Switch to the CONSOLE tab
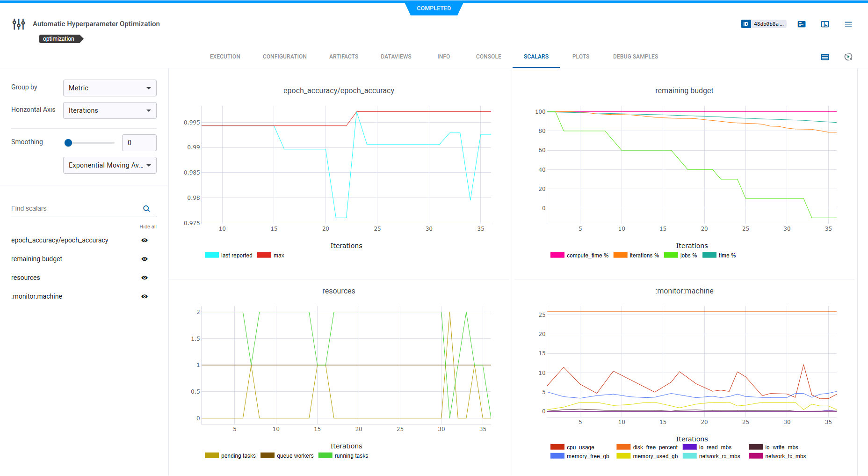This screenshot has height=476, width=868. tap(488, 57)
